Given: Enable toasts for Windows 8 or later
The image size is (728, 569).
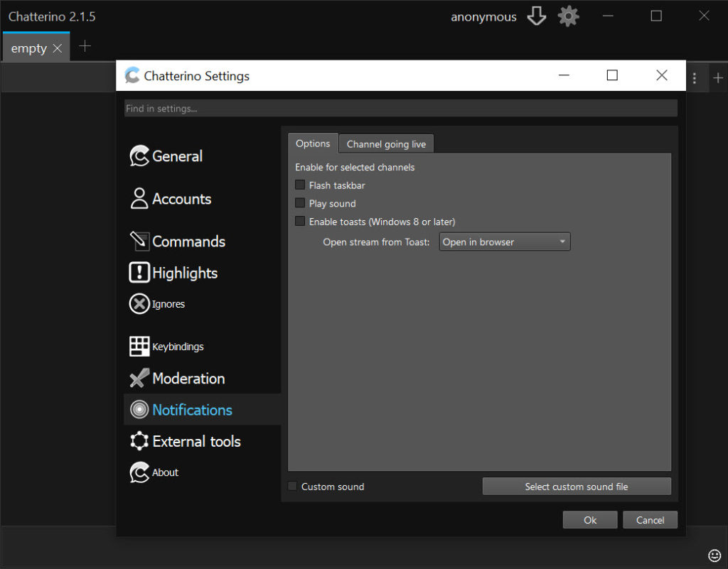Looking at the screenshot, I should (300, 221).
